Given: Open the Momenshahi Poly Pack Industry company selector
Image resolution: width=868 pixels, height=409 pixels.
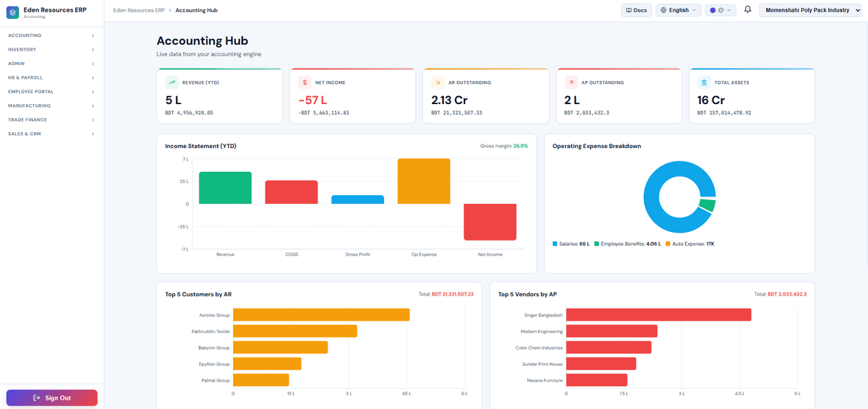Looking at the screenshot, I should pyautogui.click(x=811, y=10).
